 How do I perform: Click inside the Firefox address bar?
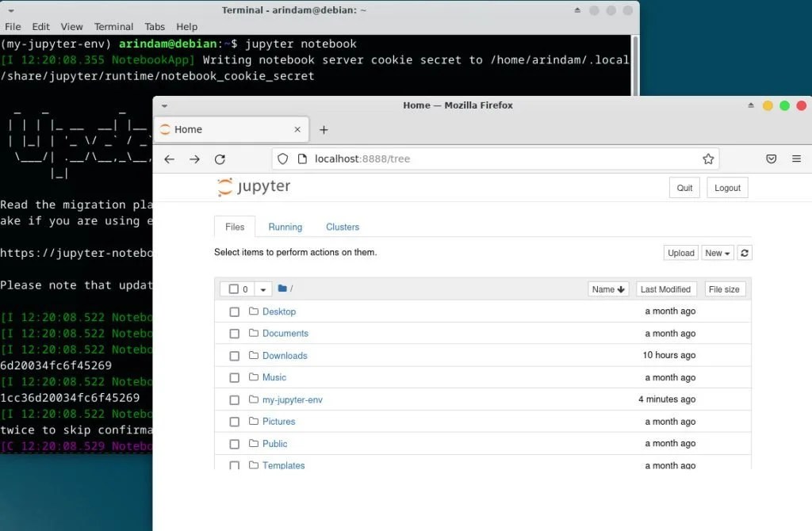click(436, 159)
